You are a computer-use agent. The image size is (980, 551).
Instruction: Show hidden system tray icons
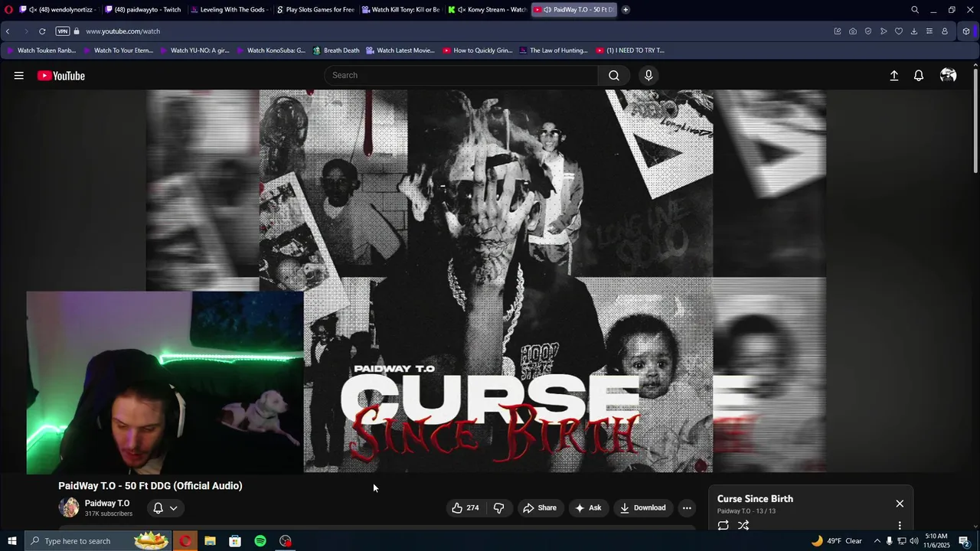(877, 541)
